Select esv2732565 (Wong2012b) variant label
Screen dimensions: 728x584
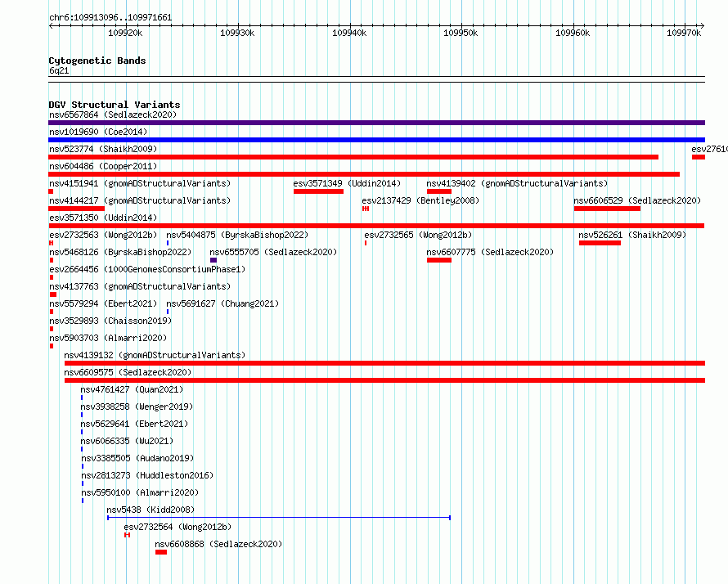[x=418, y=235]
